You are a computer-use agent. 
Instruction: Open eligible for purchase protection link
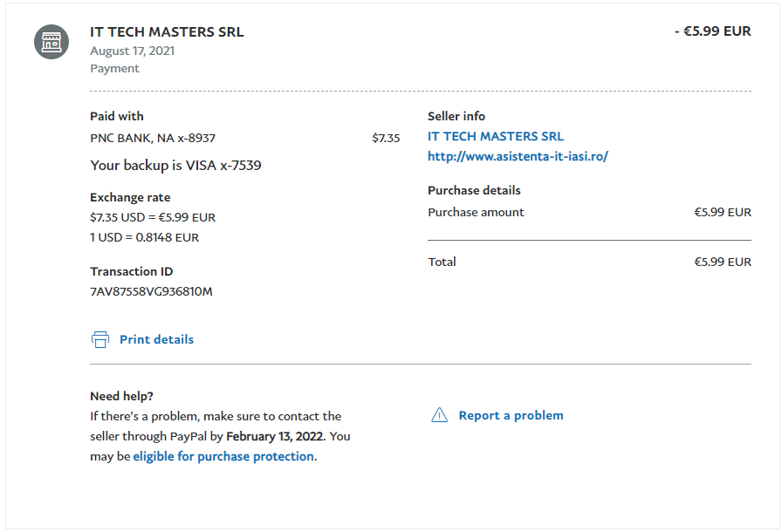(223, 456)
